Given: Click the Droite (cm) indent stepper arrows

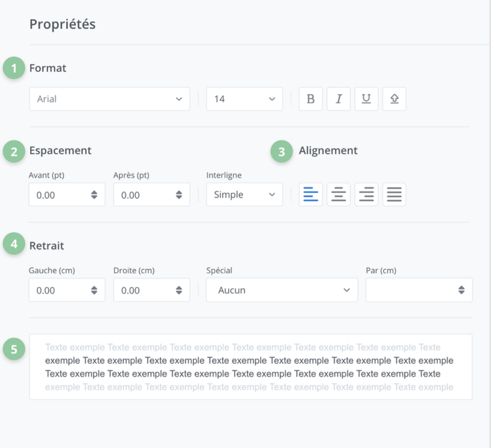Looking at the screenshot, I should tap(179, 290).
